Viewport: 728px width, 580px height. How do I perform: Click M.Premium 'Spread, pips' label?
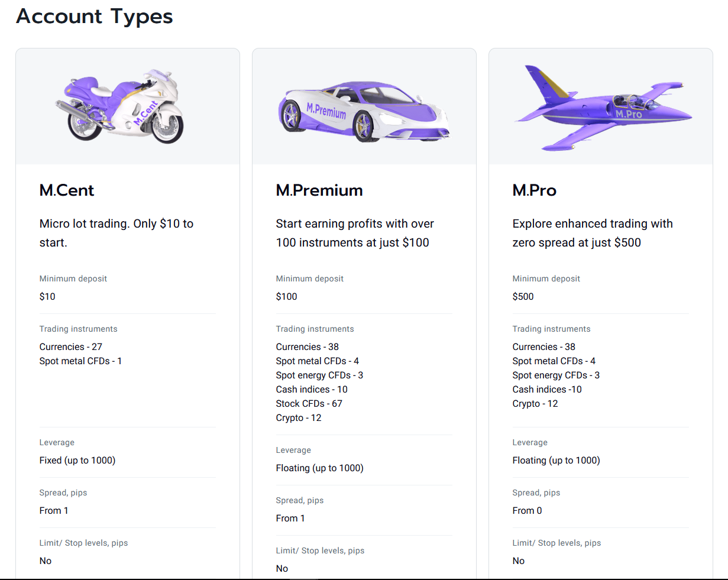[x=300, y=501]
